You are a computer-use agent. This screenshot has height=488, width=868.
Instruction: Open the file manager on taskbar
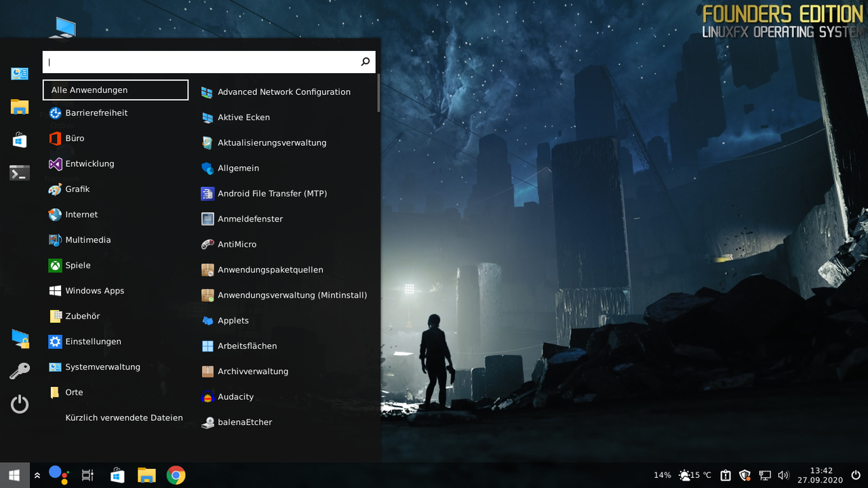146,475
